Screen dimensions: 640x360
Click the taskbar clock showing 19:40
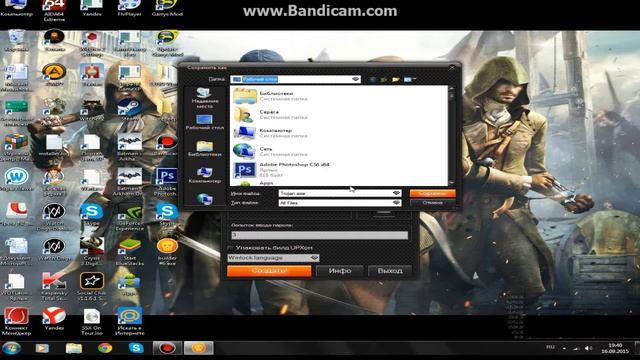click(615, 348)
